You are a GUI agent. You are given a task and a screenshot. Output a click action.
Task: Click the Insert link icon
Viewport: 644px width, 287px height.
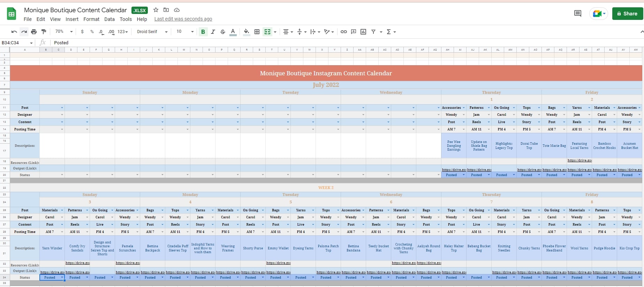pos(344,32)
